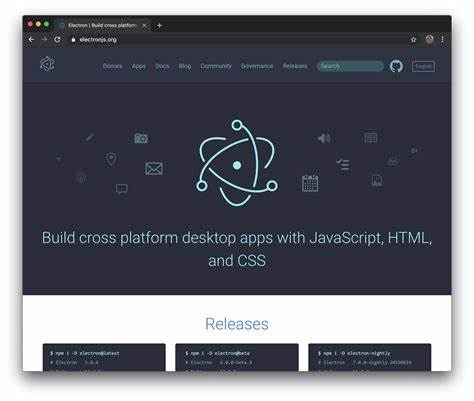The width and height of the screenshot is (474, 401).
Task: Select the Electron browser tab
Action: pyautogui.click(x=102, y=25)
